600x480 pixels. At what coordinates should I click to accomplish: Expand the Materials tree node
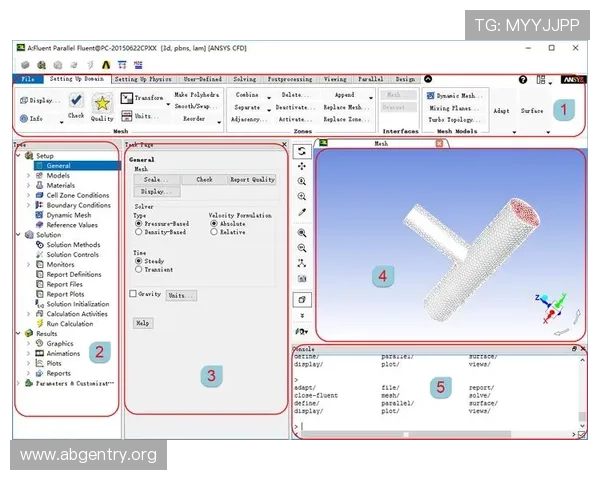(x=28, y=185)
